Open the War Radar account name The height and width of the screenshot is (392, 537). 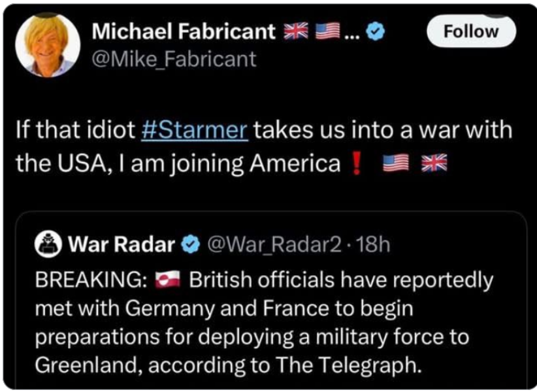click(x=122, y=245)
